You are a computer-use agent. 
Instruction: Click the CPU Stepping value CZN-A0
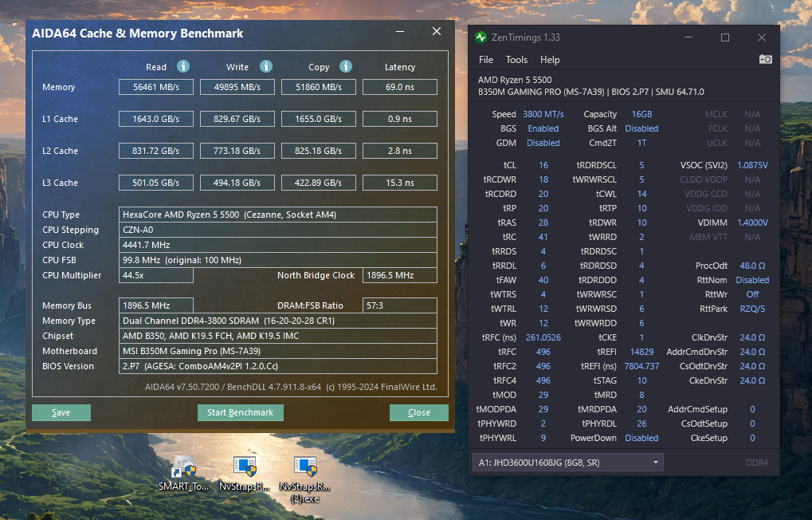coord(278,230)
